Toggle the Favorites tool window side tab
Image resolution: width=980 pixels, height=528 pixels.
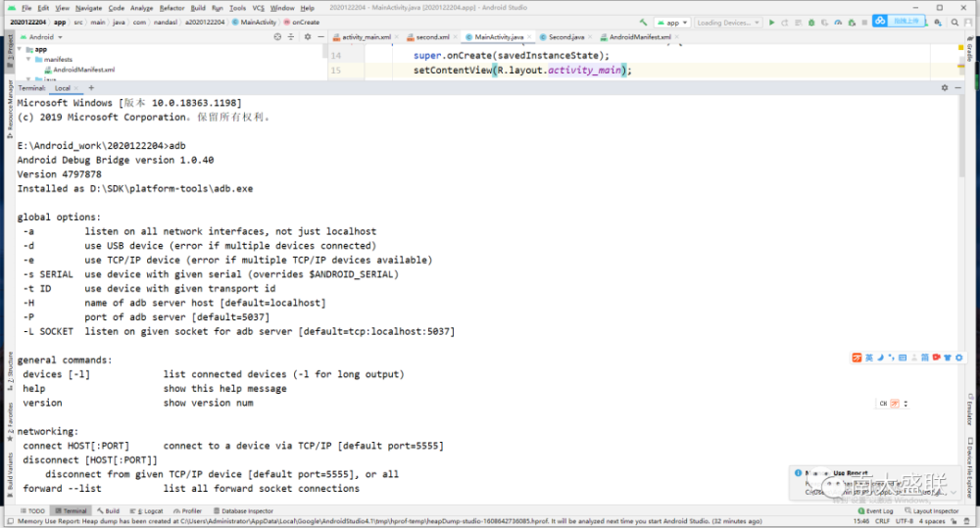click(x=10, y=422)
